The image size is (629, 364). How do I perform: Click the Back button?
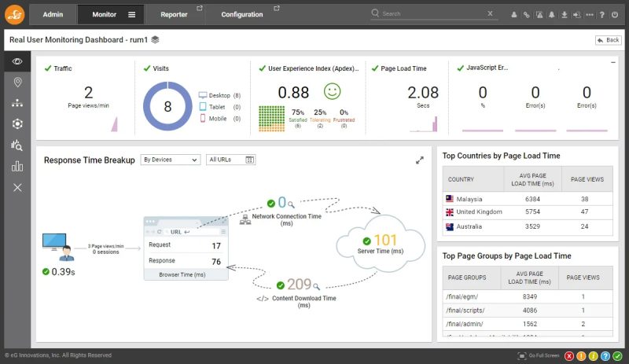pos(608,39)
